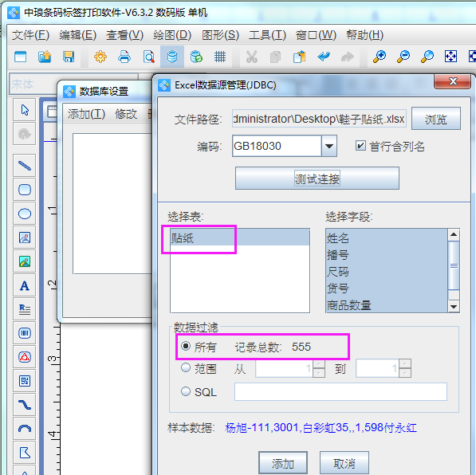Click the plain magnifier zoom icon
This screenshot has width=476, height=475.
pos(427,57)
